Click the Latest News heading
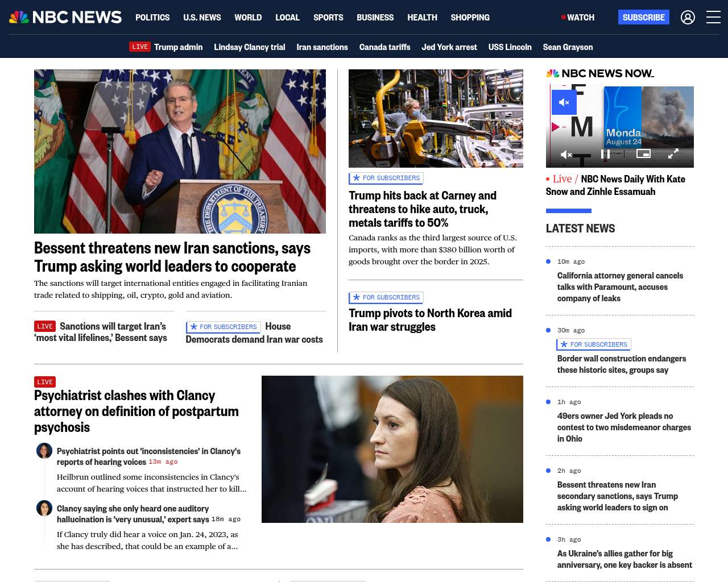 [x=580, y=228]
